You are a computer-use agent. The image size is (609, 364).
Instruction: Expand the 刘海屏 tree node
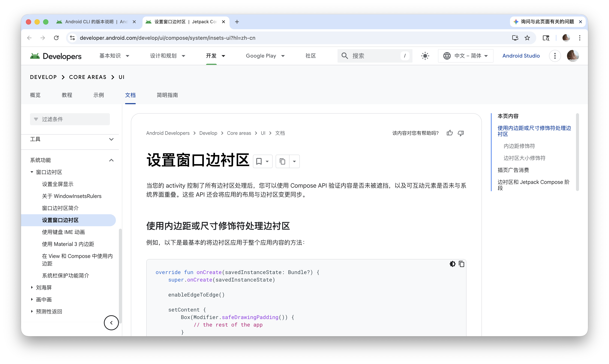click(x=32, y=288)
